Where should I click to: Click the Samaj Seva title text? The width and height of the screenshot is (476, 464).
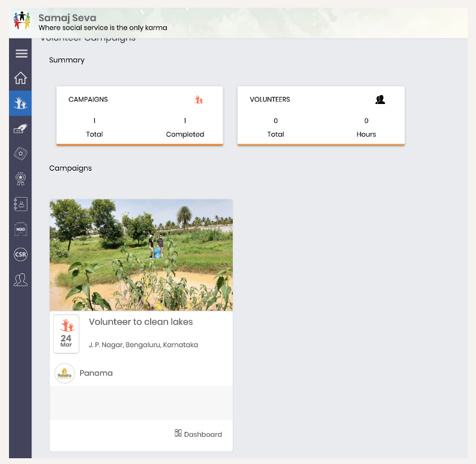(67, 18)
